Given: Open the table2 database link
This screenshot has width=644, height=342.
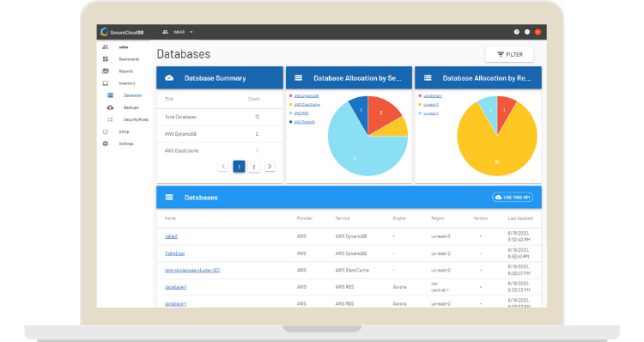Looking at the screenshot, I should tap(171, 236).
